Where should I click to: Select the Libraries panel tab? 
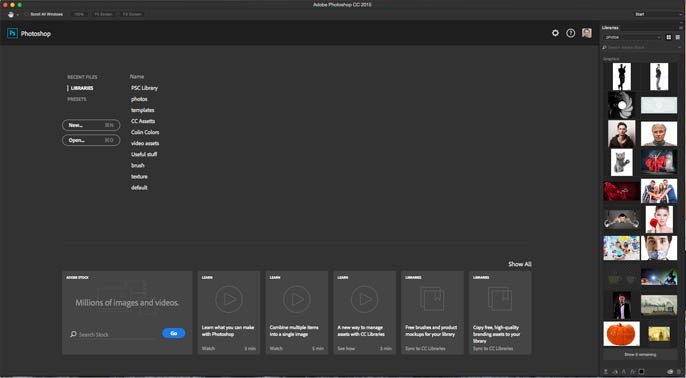tap(610, 28)
